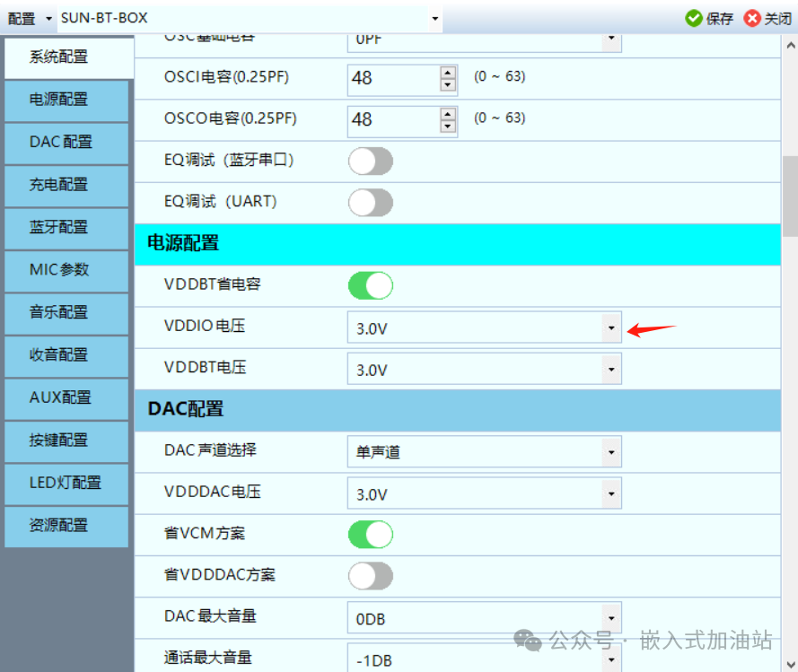Turn off the 省VCM方案 toggle
This screenshot has width=798, height=672.
(x=371, y=534)
